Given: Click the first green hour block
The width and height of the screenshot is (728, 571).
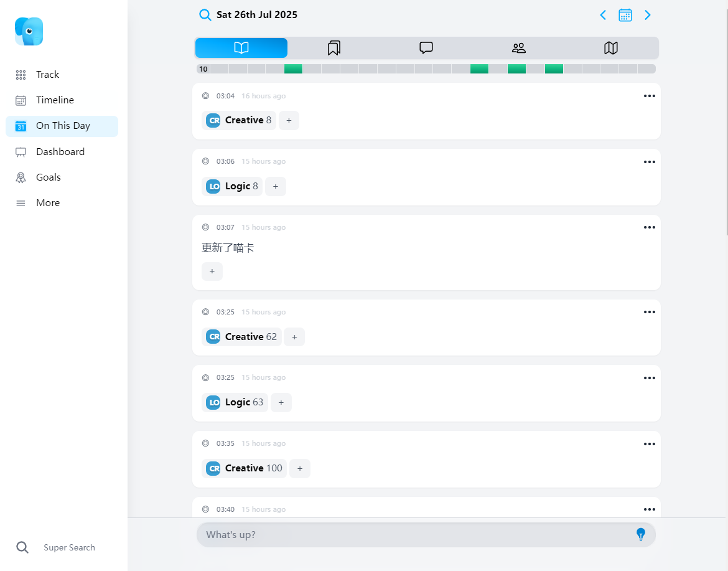Looking at the screenshot, I should (x=294, y=69).
